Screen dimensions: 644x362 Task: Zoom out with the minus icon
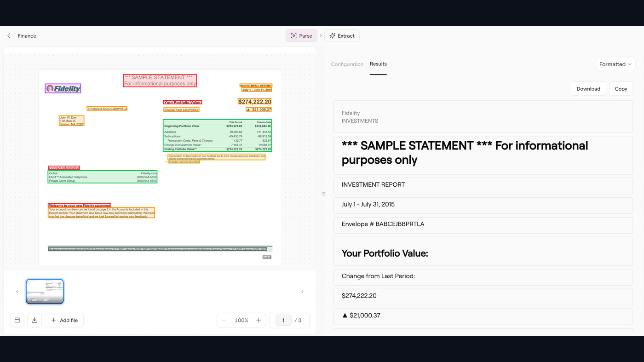(x=224, y=320)
